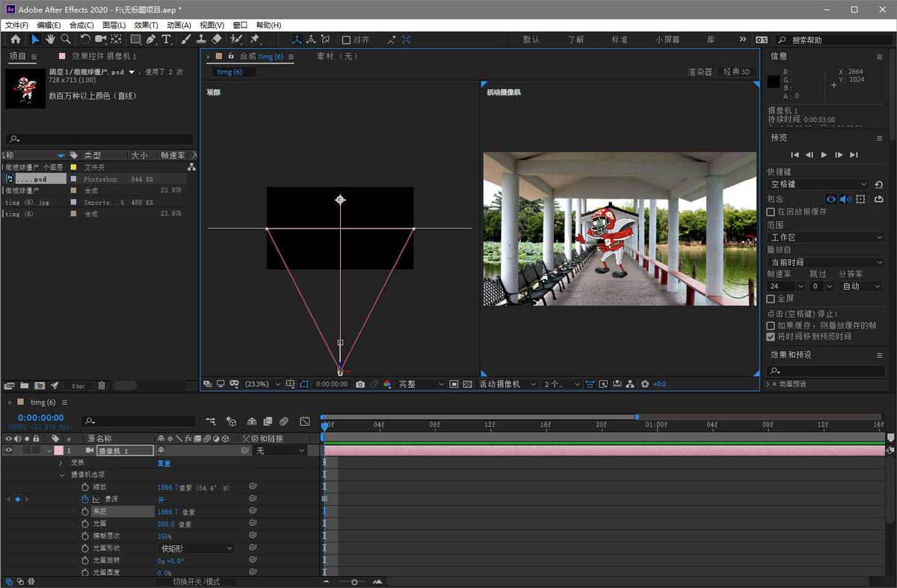Select the Hand tool
Screen dimensions: 897x588
click(x=50, y=40)
